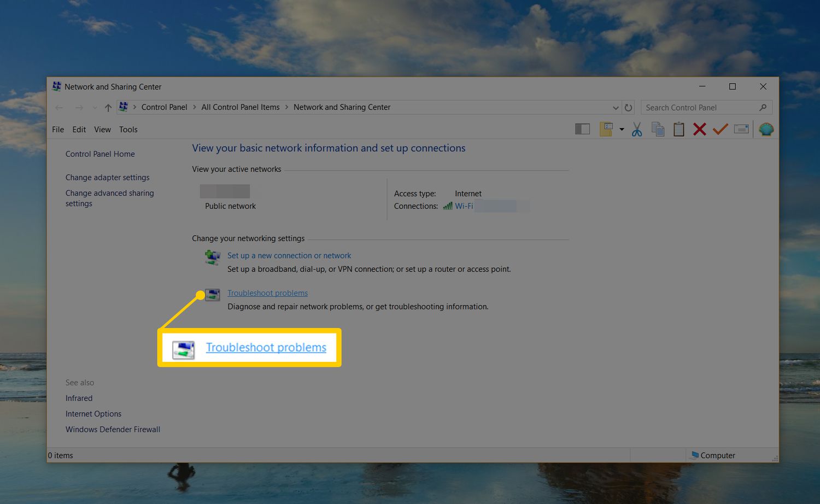This screenshot has width=820, height=504.
Task: Refresh the address bar location
Action: point(629,108)
